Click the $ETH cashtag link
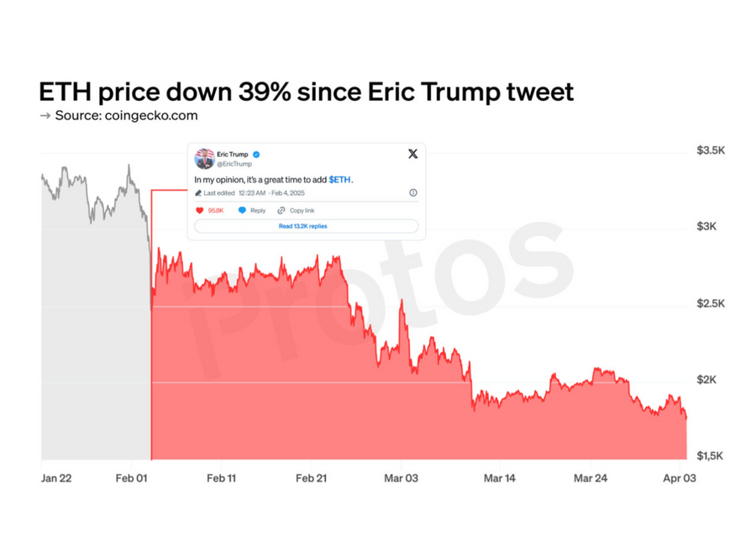Screen dimensions: 756x546 pyautogui.click(x=339, y=180)
